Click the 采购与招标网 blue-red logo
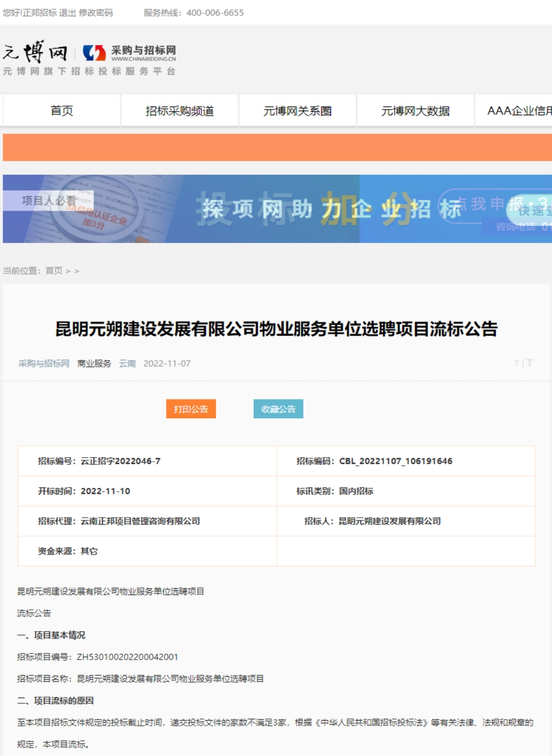The height and width of the screenshot is (756, 552). (129, 52)
